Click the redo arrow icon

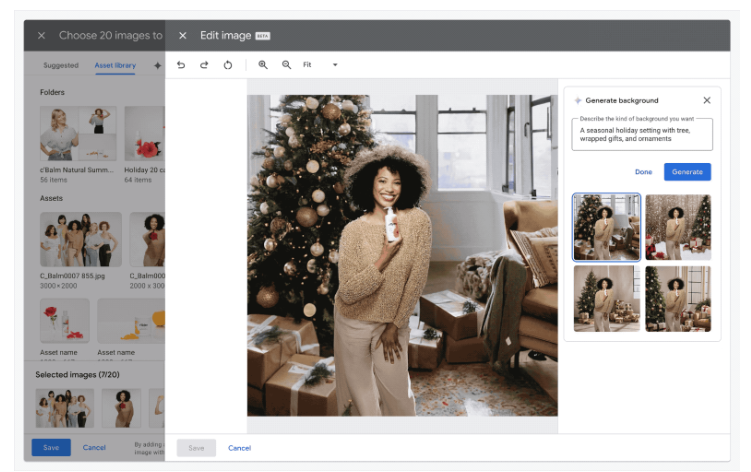tap(204, 65)
